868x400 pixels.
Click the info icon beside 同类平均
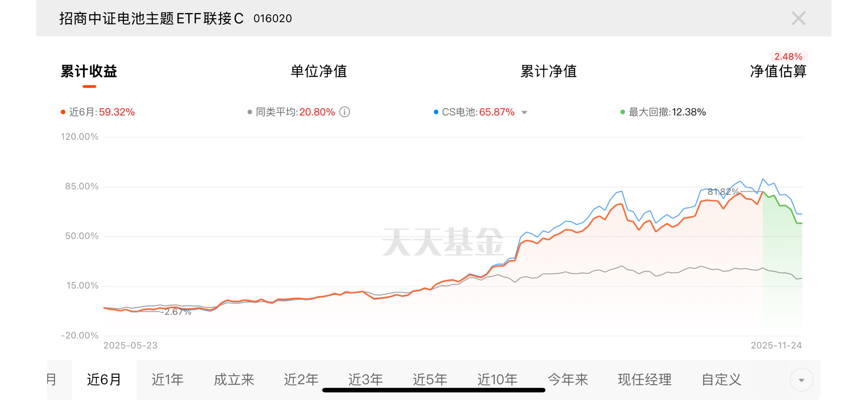344,112
